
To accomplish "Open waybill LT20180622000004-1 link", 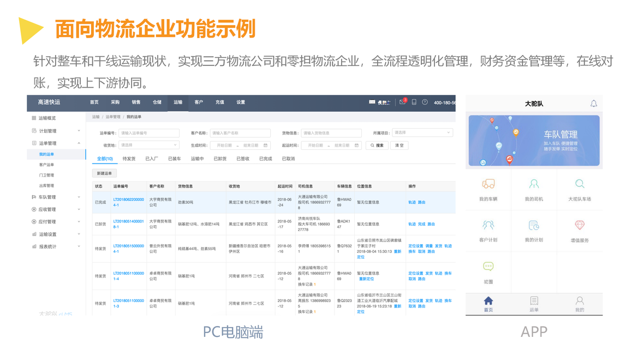I will (129, 202).
